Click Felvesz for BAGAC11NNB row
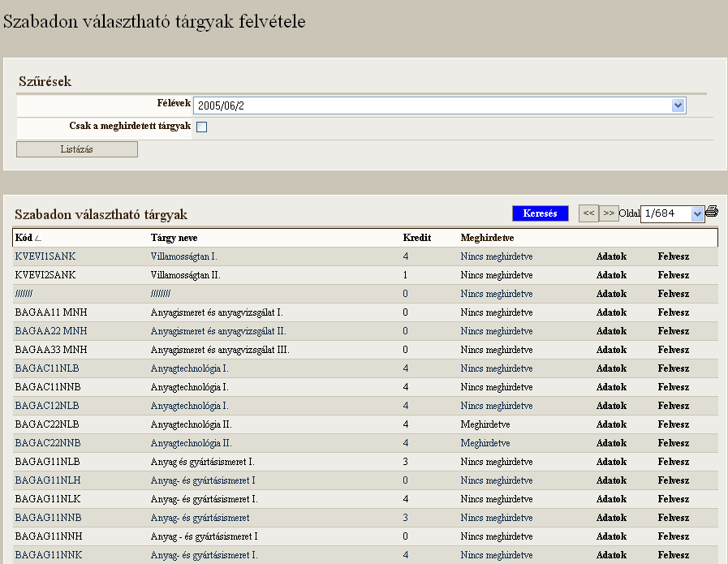 tap(673, 387)
